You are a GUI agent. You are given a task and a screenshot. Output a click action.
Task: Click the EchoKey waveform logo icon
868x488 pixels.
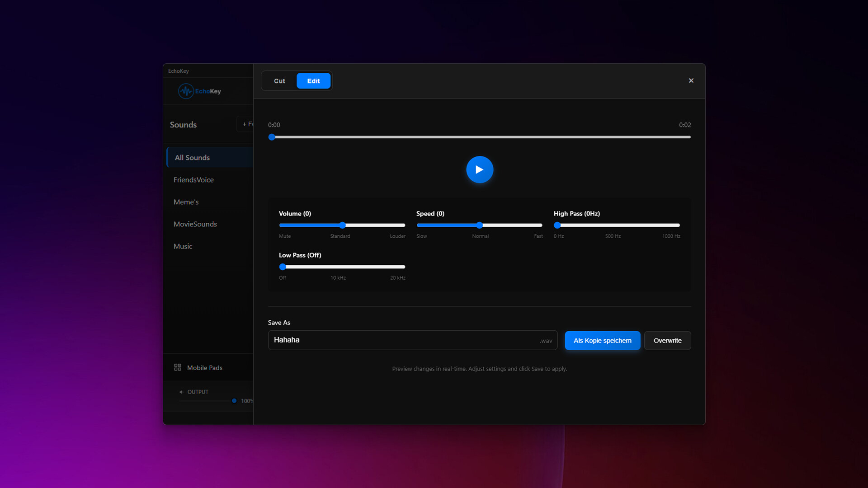click(x=186, y=91)
